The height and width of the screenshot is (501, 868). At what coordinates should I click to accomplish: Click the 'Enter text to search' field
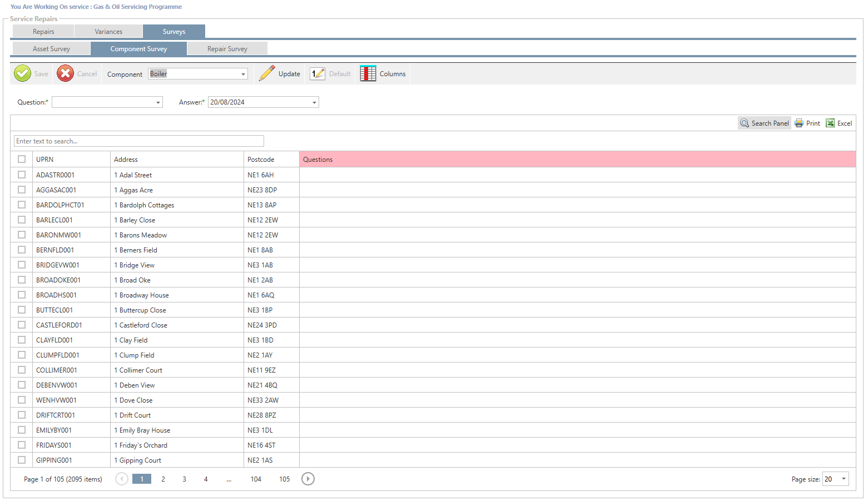coord(139,141)
